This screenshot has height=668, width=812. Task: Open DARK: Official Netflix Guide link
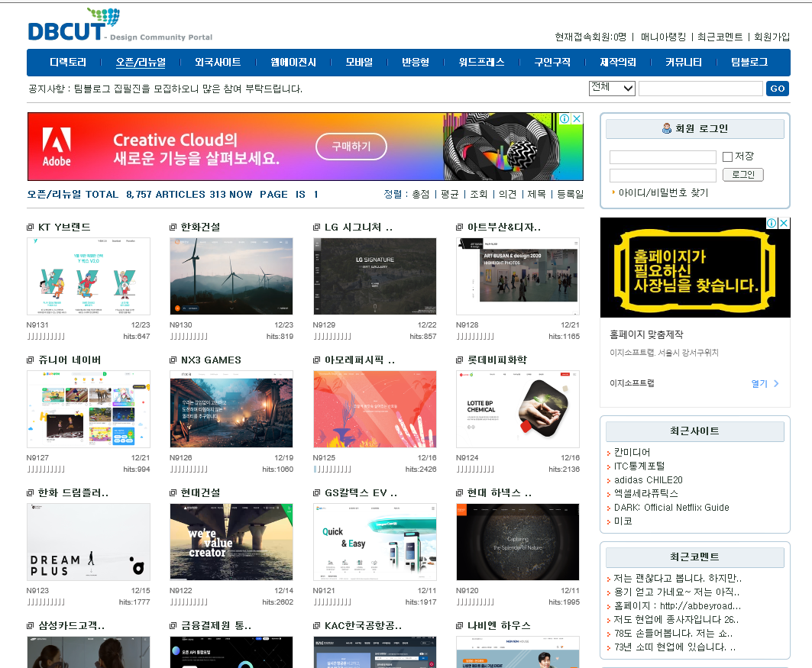pyautogui.click(x=671, y=508)
